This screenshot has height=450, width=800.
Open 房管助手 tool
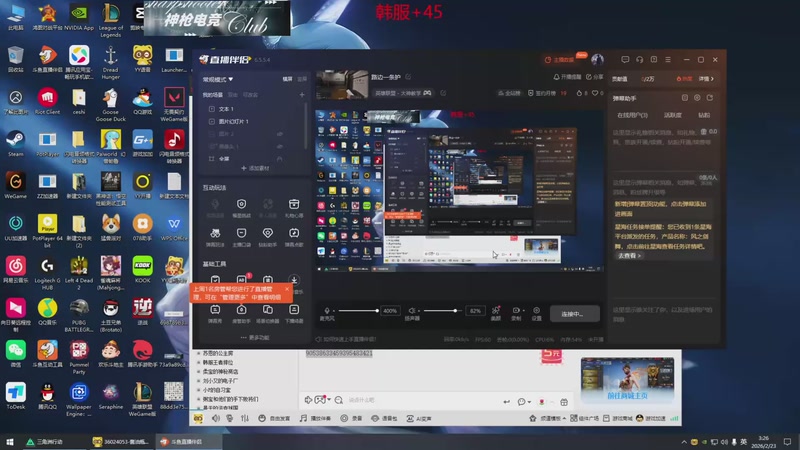(241, 313)
